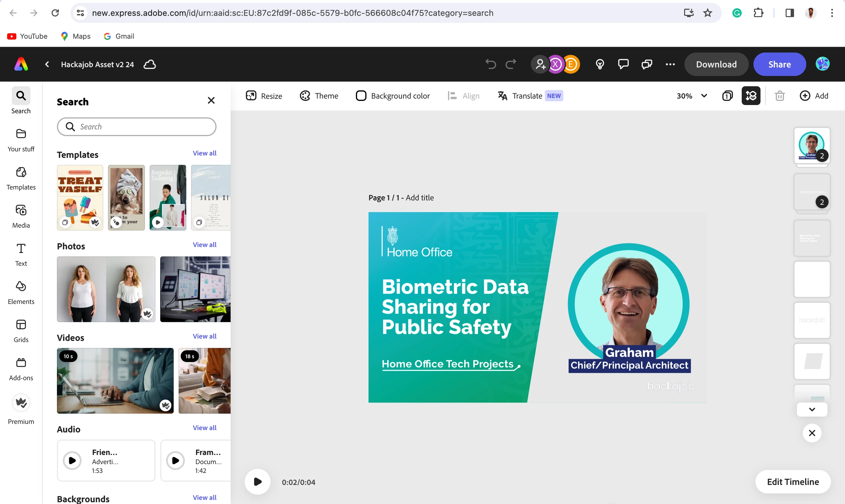The height and width of the screenshot is (504, 845).
Task: Open the Elements sidebar panel
Action: 21,292
